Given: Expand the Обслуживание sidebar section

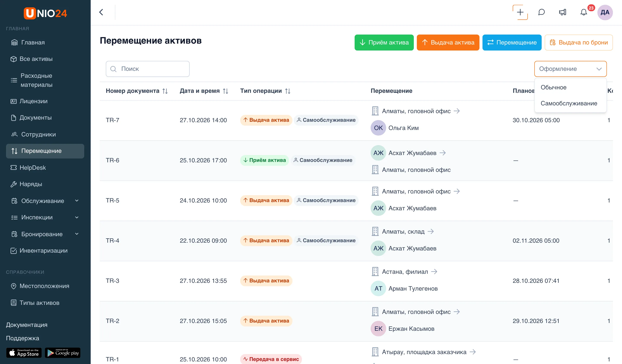Looking at the screenshot, I should pos(45,201).
